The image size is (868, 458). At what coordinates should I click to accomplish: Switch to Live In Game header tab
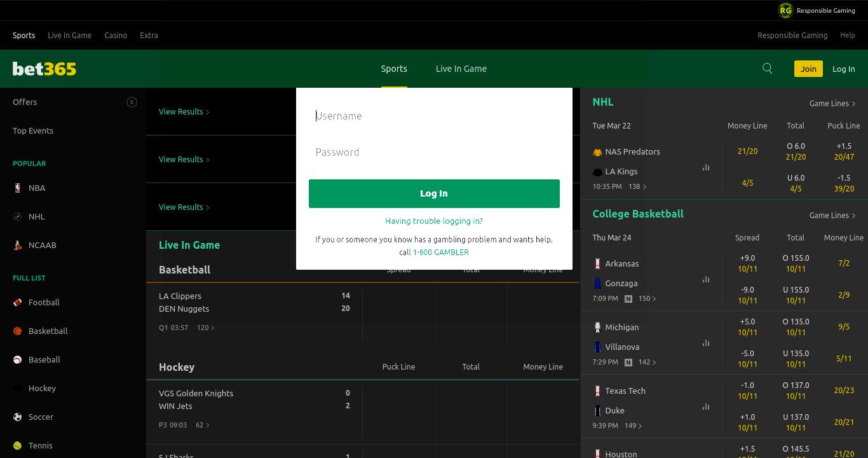point(461,69)
